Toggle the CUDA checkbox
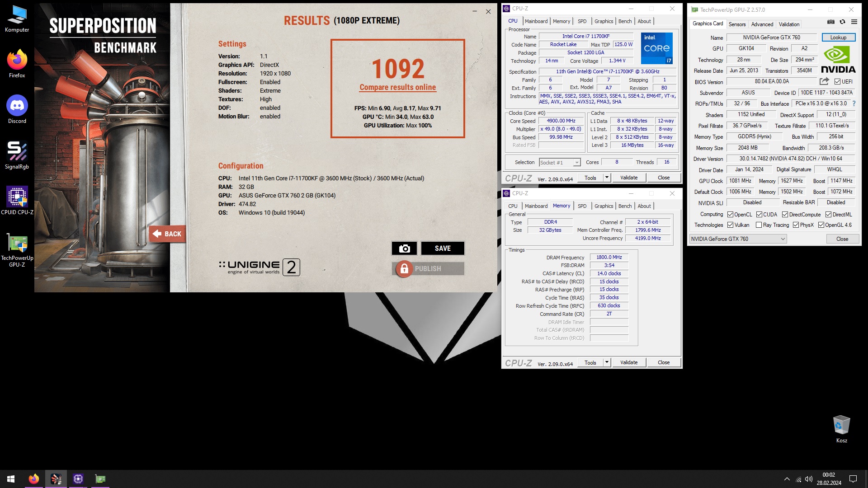The width and height of the screenshot is (868, 488). [x=759, y=215]
